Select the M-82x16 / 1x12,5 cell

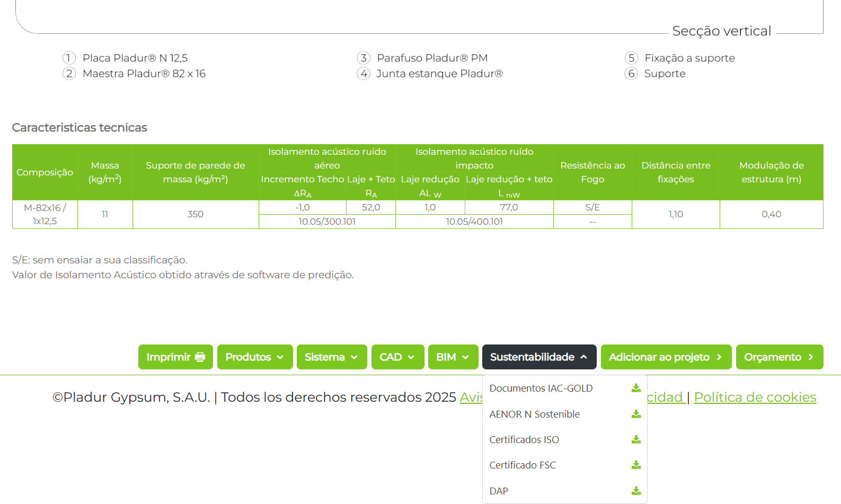point(45,214)
